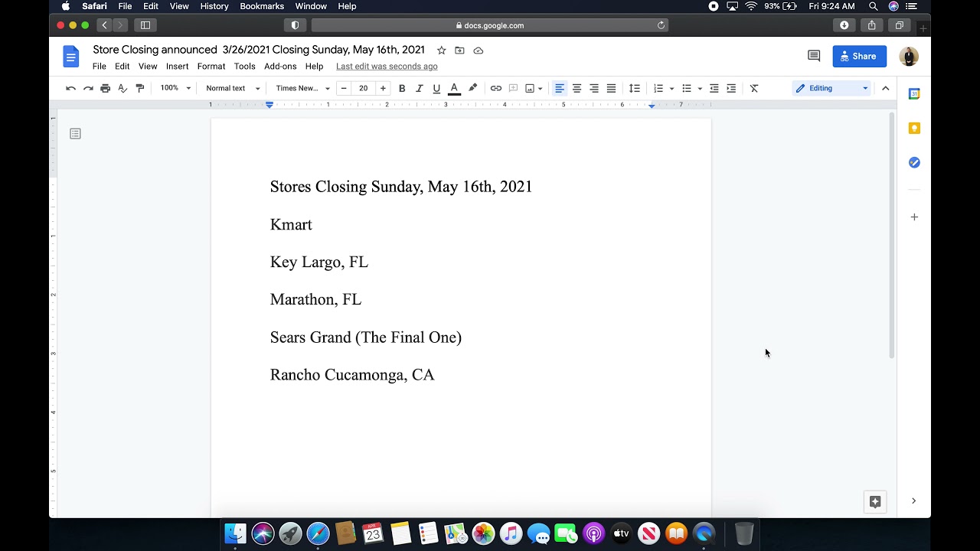This screenshot has width=980, height=551.
Task: Toggle bold formatting
Action: point(402,88)
